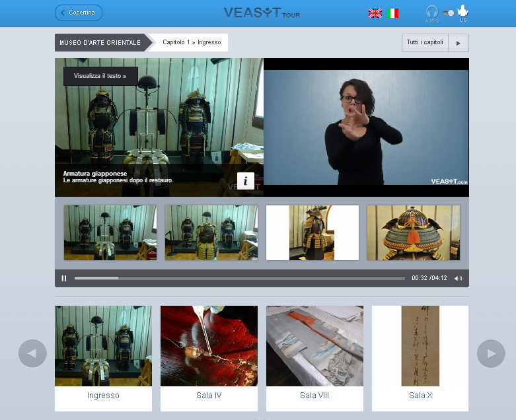Click the Museo d'Arte Orientale breadcrumb
516x420 pixels.
point(100,43)
